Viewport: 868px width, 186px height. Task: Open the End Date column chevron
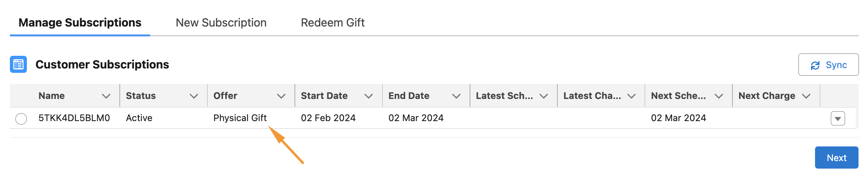tap(456, 96)
